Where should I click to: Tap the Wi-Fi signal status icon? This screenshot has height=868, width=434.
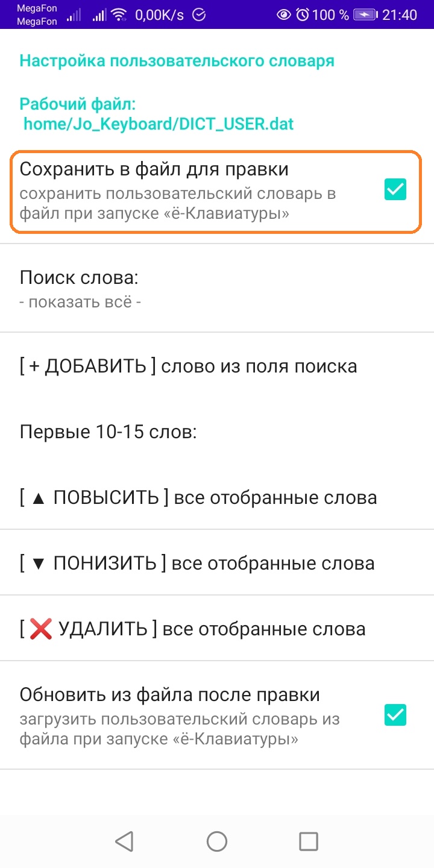click(119, 14)
